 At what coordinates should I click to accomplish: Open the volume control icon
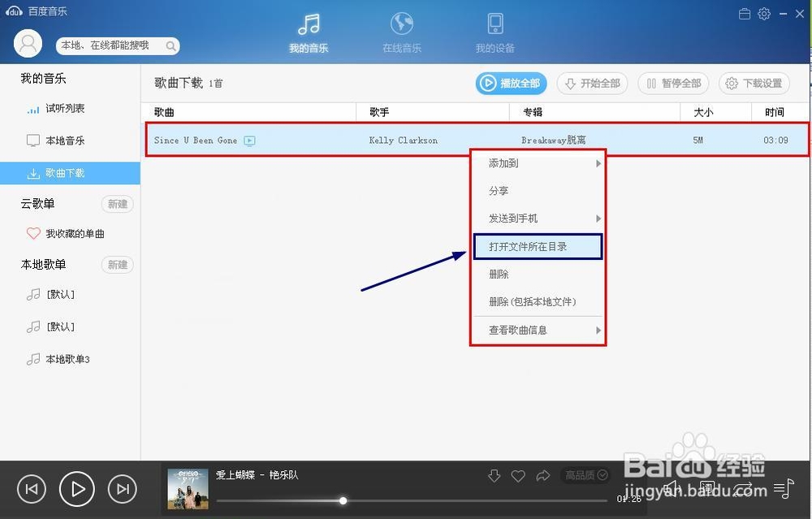(x=670, y=488)
